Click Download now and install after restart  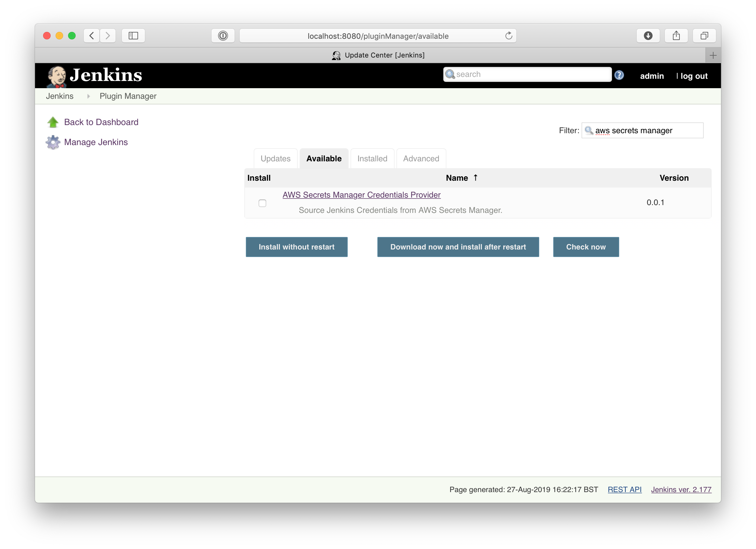coord(458,247)
